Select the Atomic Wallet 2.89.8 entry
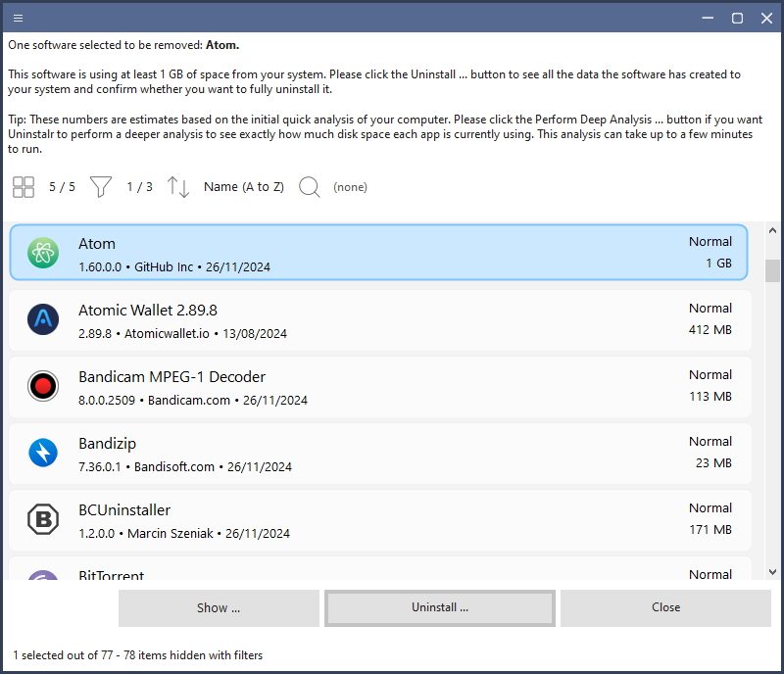 tap(380, 319)
